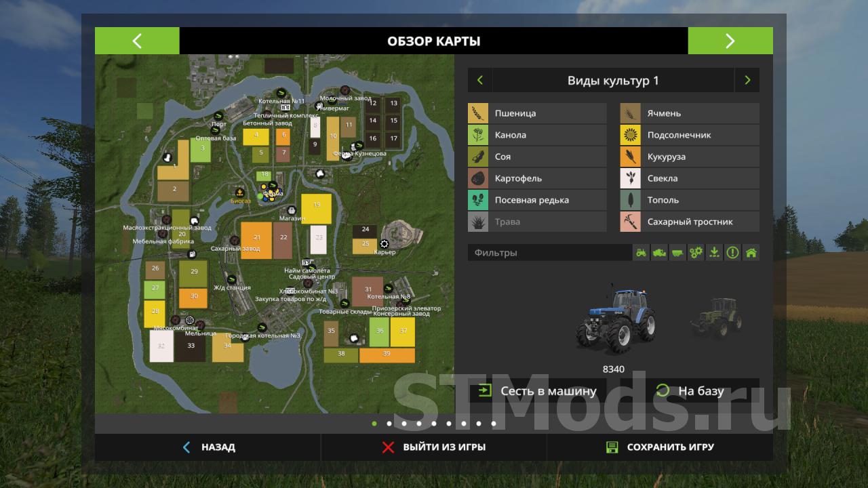The image size is (868, 488).
Task: Toggle the trailer filter icon
Action: [x=677, y=253]
